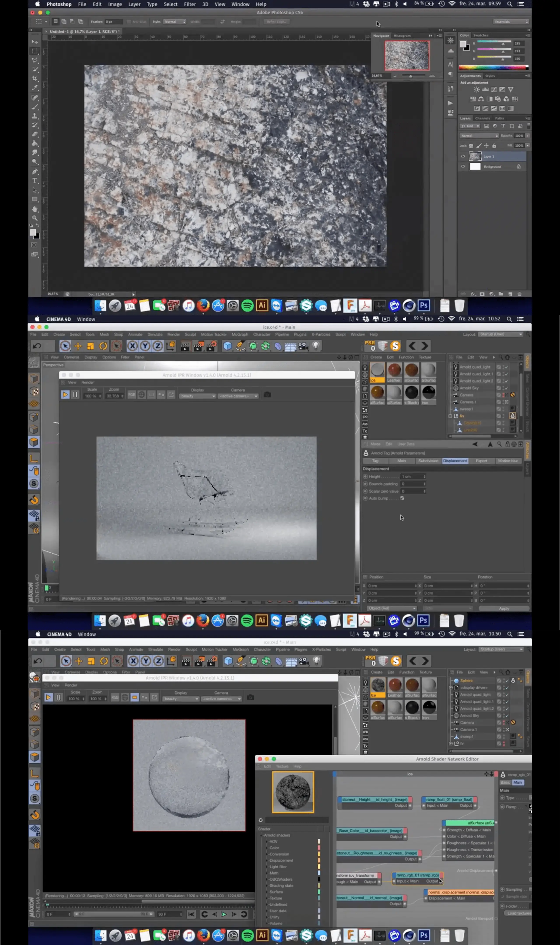The image size is (560, 945).
Task: Open the Photoshop Filter menu
Action: coord(189,4)
